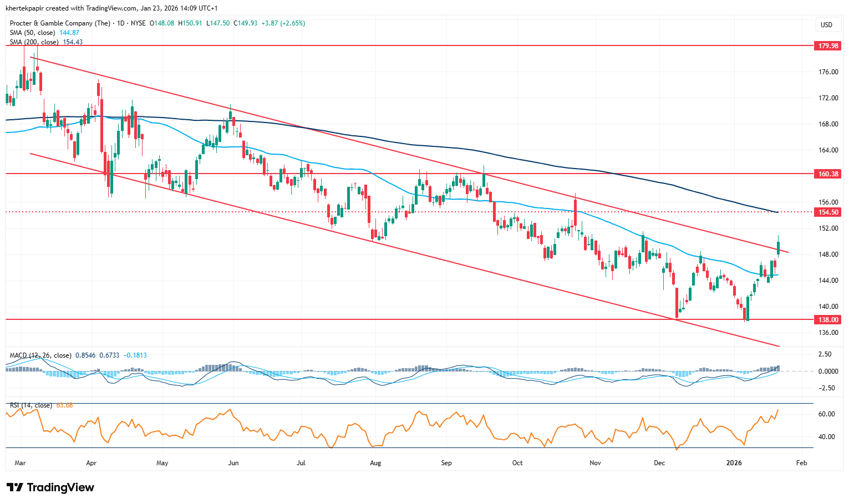Select the 154.50 dotted-line price label

[x=828, y=212]
